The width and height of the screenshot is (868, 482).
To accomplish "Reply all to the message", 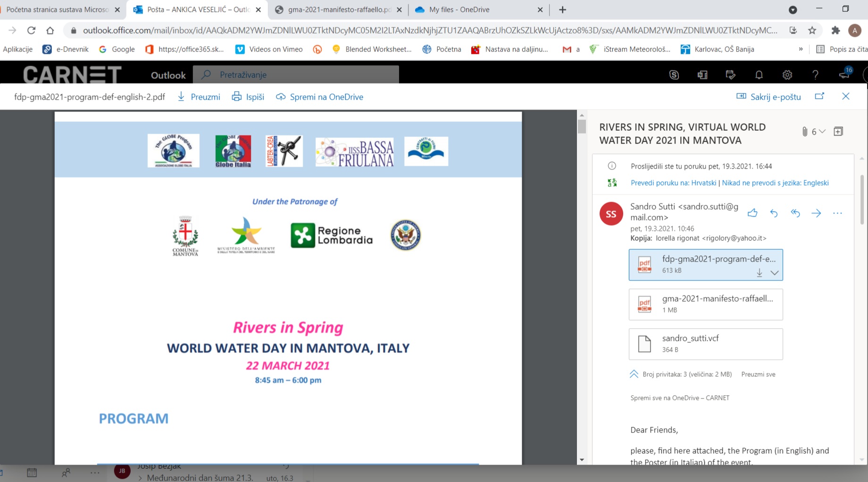I will [x=795, y=213].
